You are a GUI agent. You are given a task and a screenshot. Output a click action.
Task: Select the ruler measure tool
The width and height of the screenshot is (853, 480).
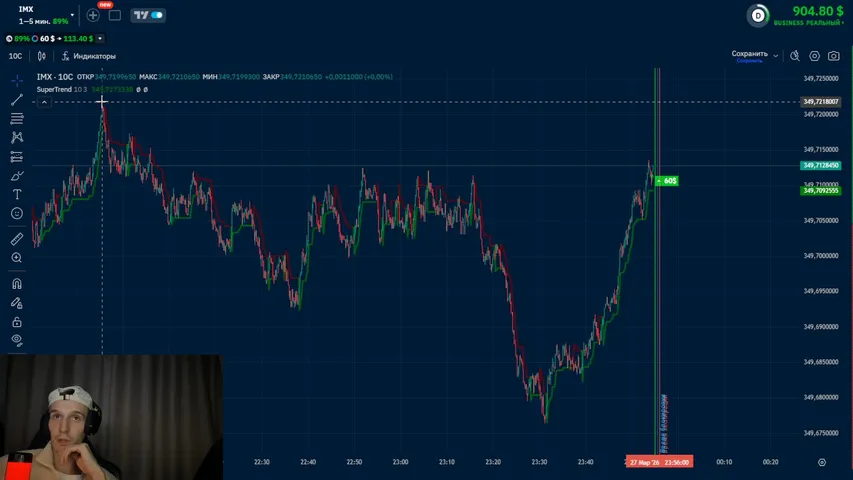tap(17, 239)
